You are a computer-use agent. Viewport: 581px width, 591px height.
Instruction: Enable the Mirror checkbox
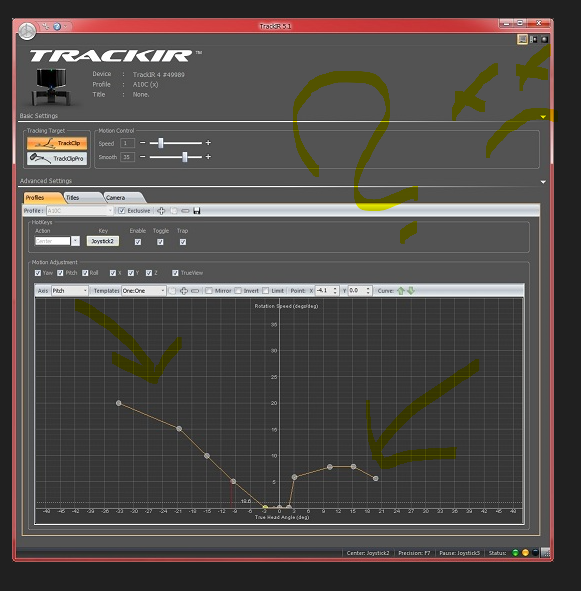[209, 291]
